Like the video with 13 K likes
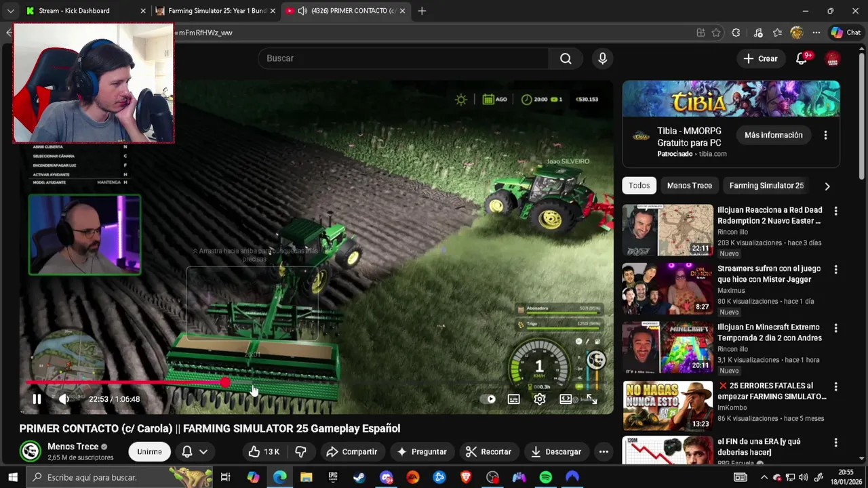 pos(263,451)
